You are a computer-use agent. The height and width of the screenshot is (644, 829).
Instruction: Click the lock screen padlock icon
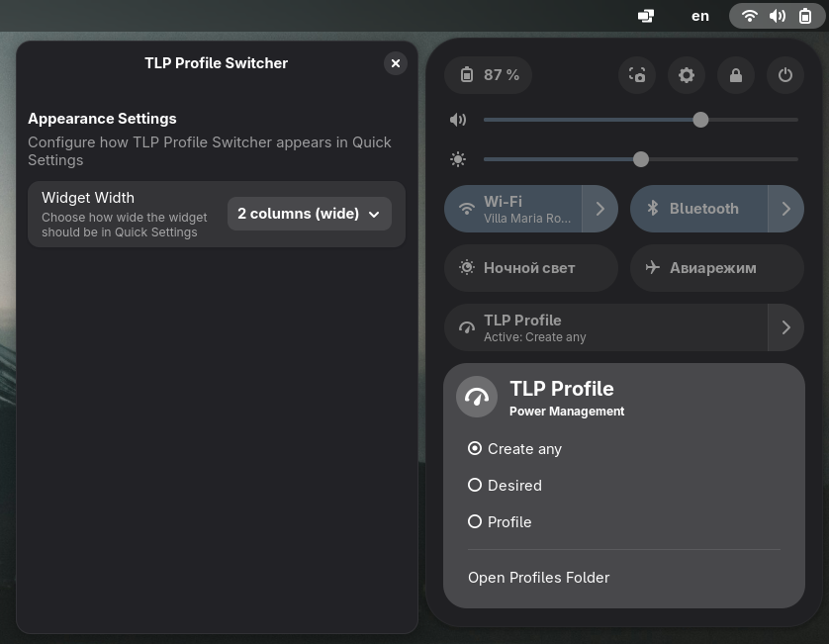tap(735, 75)
